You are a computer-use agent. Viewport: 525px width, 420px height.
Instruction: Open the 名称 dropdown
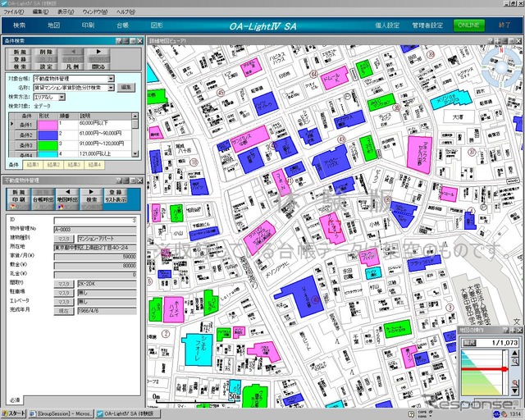pos(111,88)
